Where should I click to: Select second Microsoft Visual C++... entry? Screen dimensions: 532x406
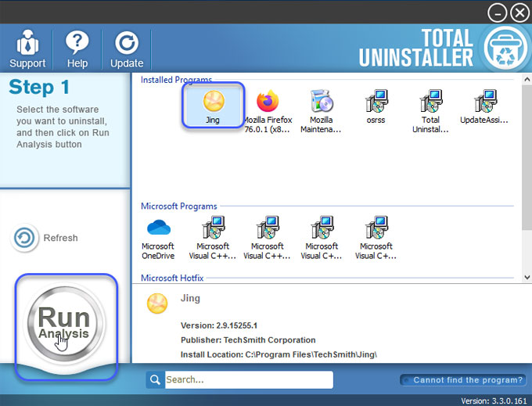tap(267, 238)
